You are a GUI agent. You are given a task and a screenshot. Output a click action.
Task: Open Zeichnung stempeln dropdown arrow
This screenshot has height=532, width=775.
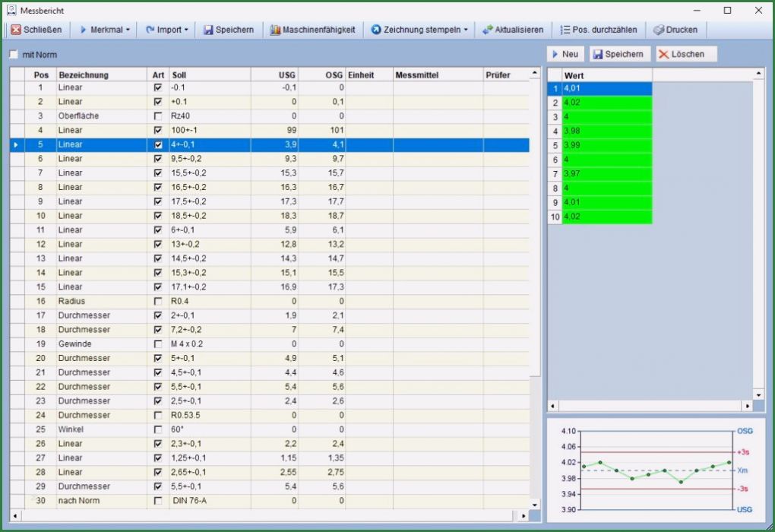(x=466, y=30)
